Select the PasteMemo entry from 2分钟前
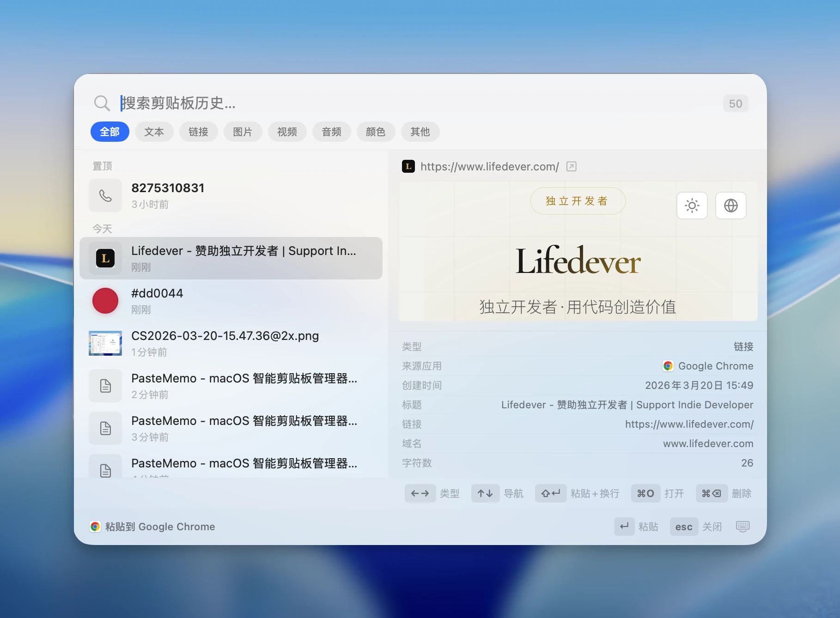 [231, 386]
